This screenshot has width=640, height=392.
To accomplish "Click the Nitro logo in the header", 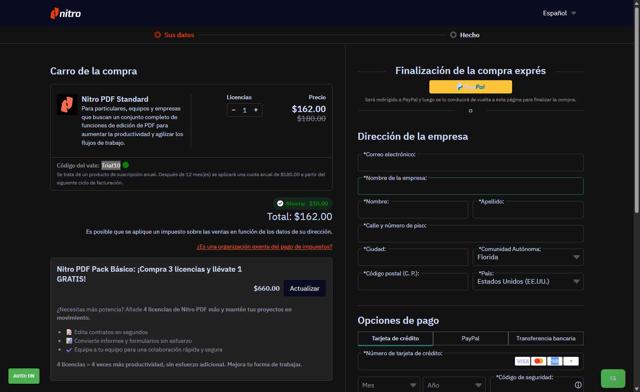I will point(66,13).
